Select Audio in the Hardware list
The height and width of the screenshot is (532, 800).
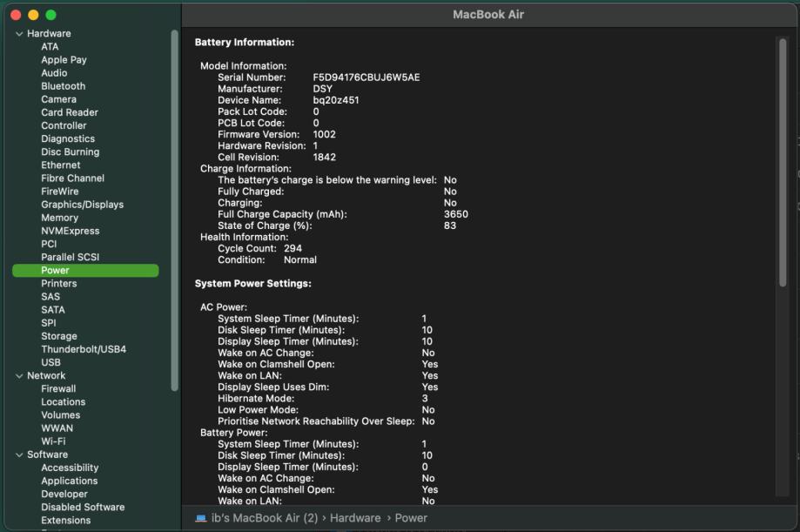(x=54, y=73)
